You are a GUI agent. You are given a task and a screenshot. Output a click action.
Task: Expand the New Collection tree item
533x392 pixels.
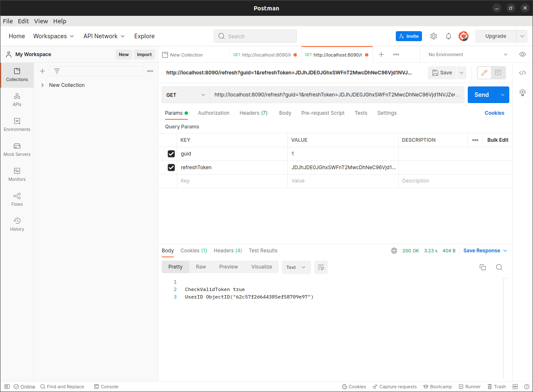(42, 85)
